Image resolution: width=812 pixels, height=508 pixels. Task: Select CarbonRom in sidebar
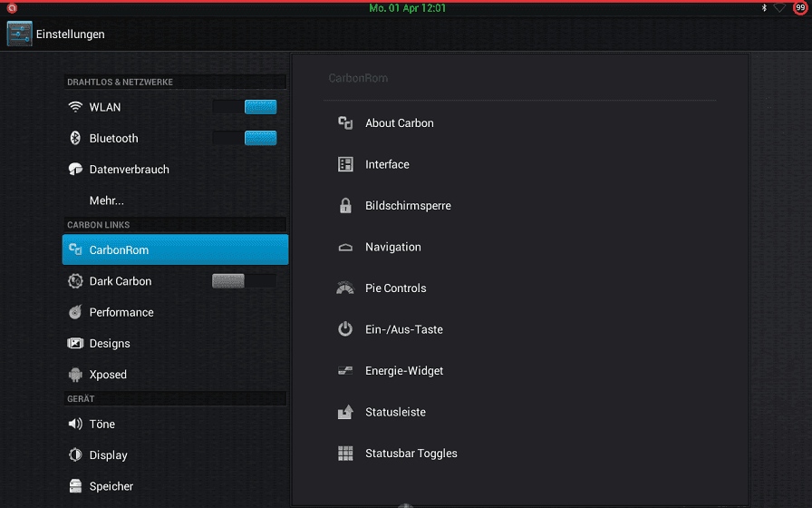coord(175,249)
